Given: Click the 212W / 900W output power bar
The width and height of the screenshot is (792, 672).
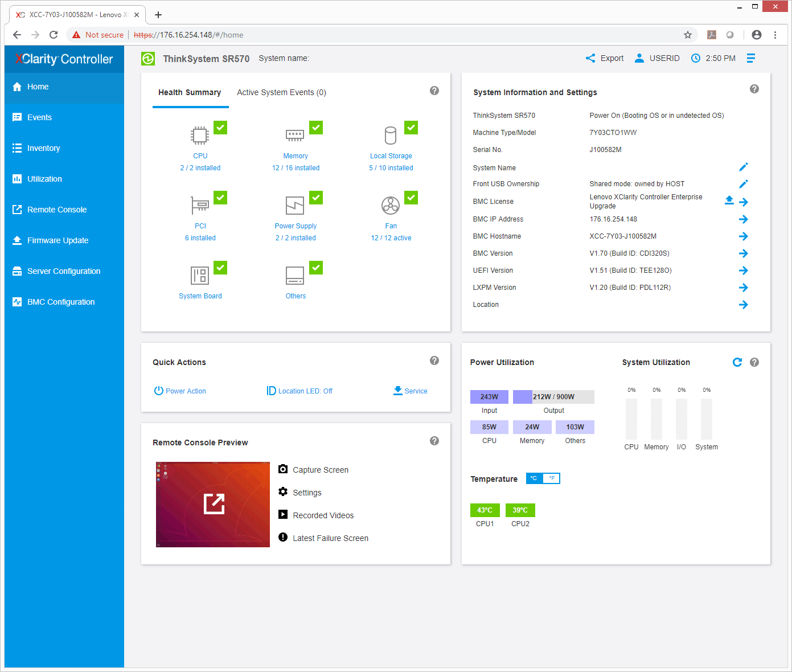Looking at the screenshot, I should coord(553,396).
